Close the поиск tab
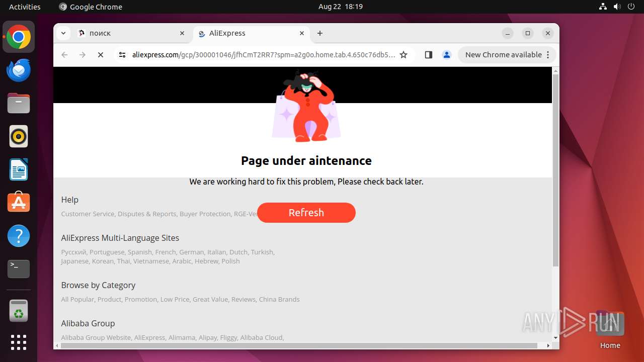 click(182, 33)
